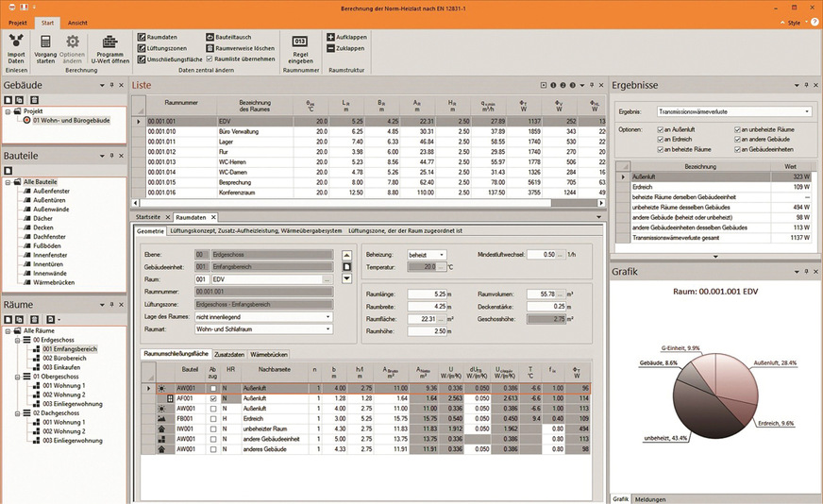The height and width of the screenshot is (504, 823).
Task: Open the Beheizung dropdown
Action: point(442,255)
